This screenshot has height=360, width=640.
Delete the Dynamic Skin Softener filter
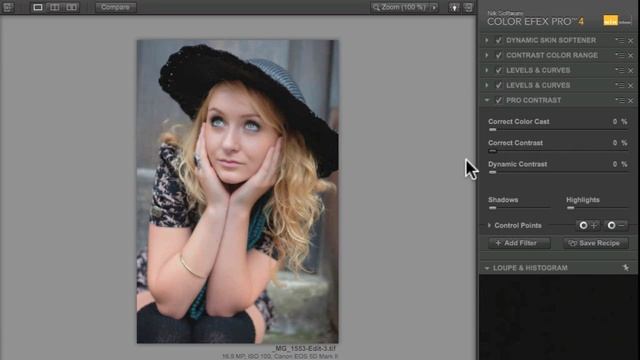(x=631, y=41)
